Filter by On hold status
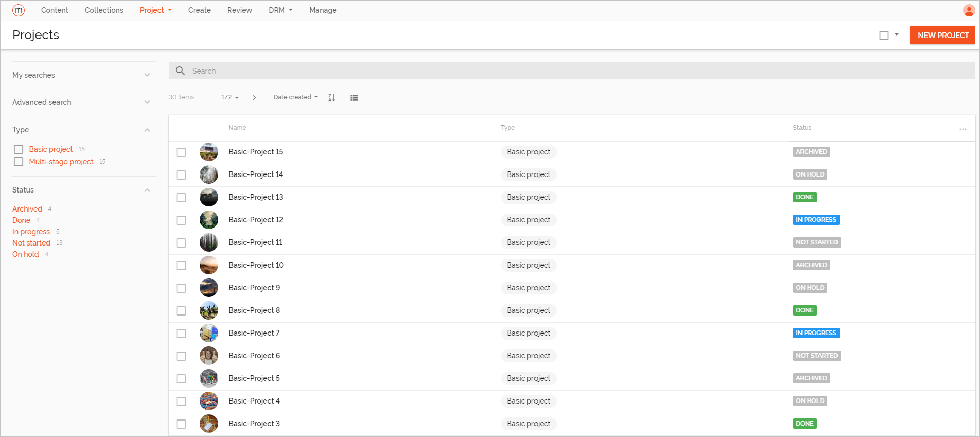Viewport: 980px width, 437px height. [x=26, y=254]
